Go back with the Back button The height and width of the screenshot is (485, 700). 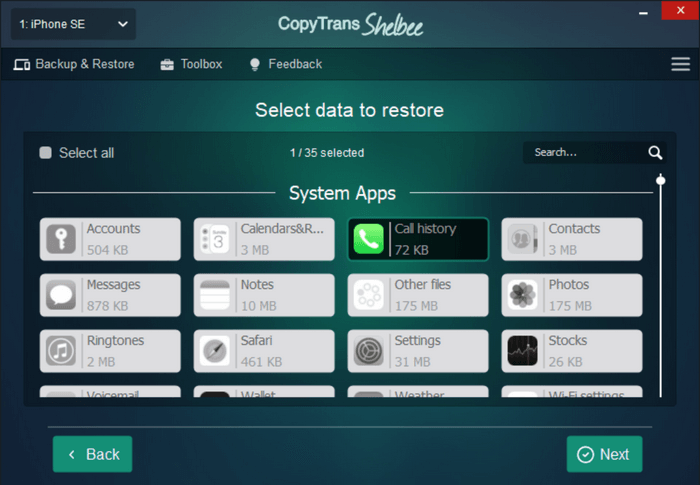[x=92, y=454]
